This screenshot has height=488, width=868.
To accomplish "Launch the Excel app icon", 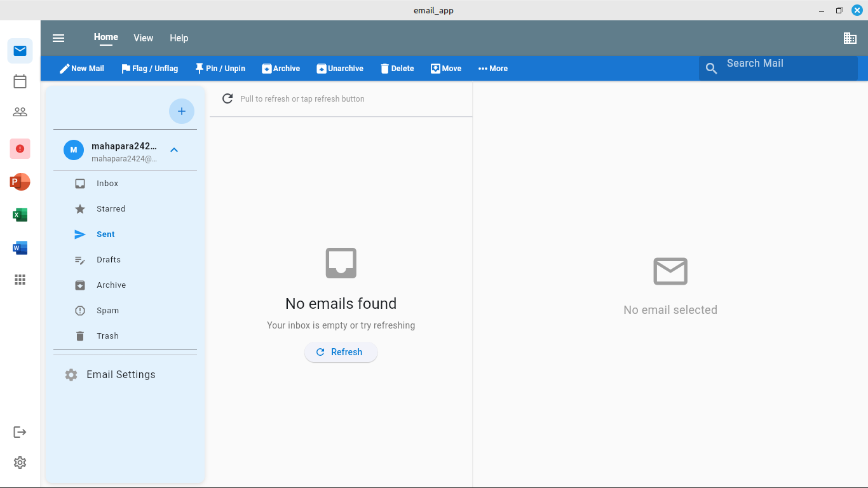I will pyautogui.click(x=20, y=215).
